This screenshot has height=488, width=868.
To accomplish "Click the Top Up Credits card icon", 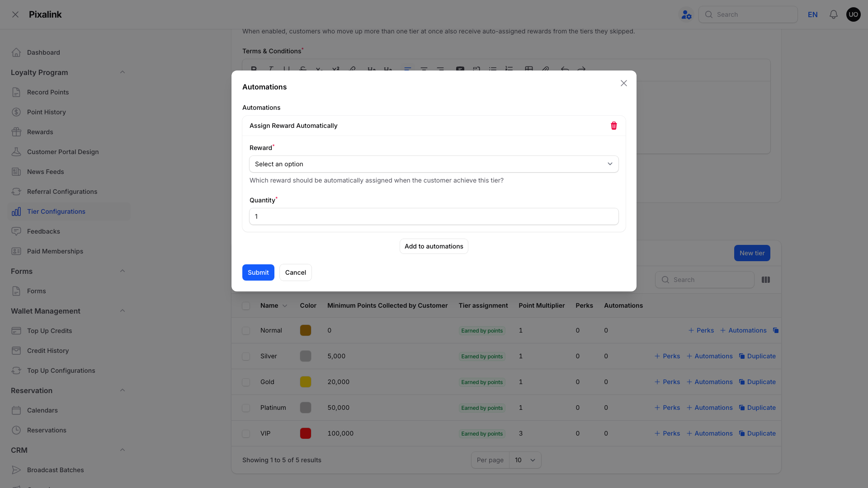I will 16,331.
